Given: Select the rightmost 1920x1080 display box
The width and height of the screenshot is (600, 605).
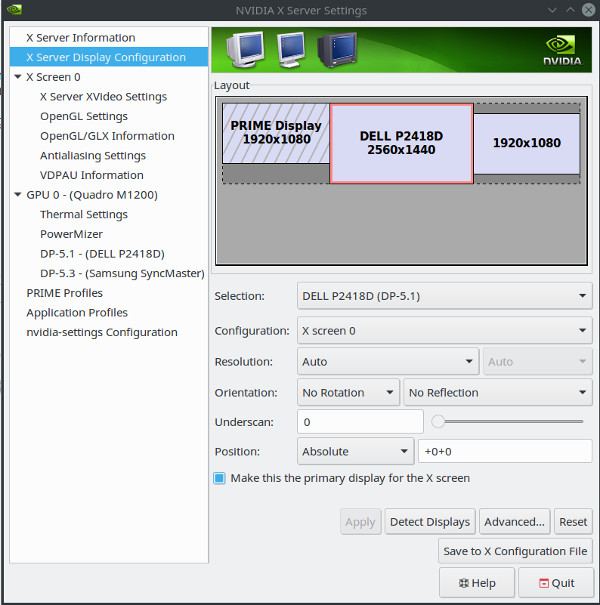Looking at the screenshot, I should click(x=526, y=143).
